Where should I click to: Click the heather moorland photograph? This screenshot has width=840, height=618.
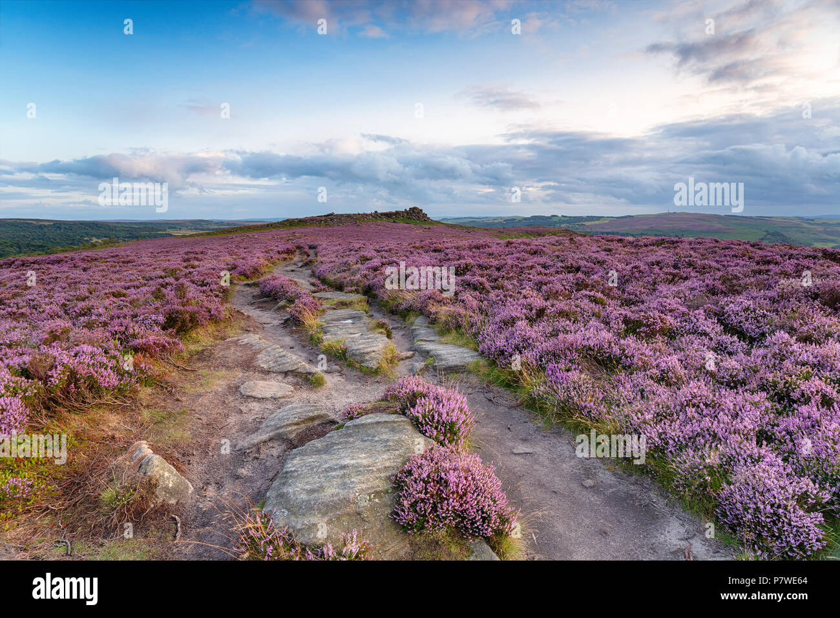[420, 280]
